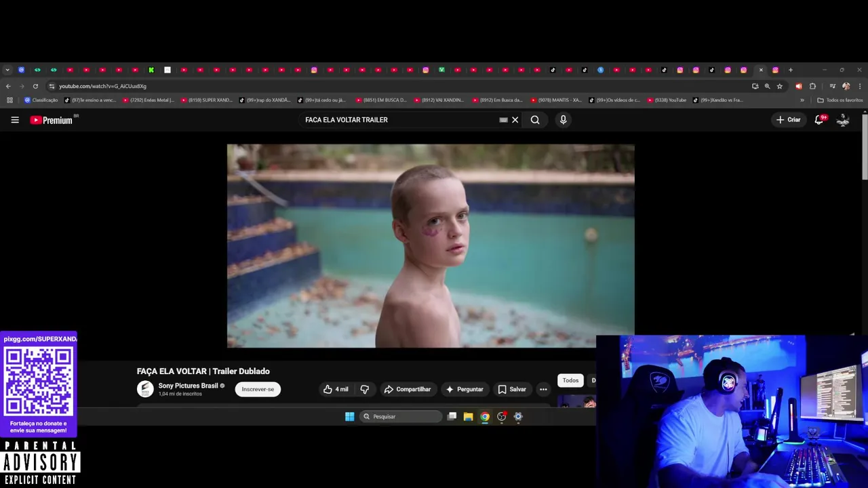Click the YouTube search input field
Screen dimensions: 868x488
pos(400,120)
